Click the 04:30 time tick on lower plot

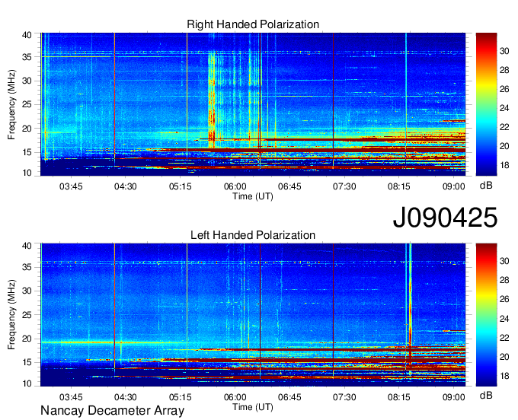tap(125, 397)
